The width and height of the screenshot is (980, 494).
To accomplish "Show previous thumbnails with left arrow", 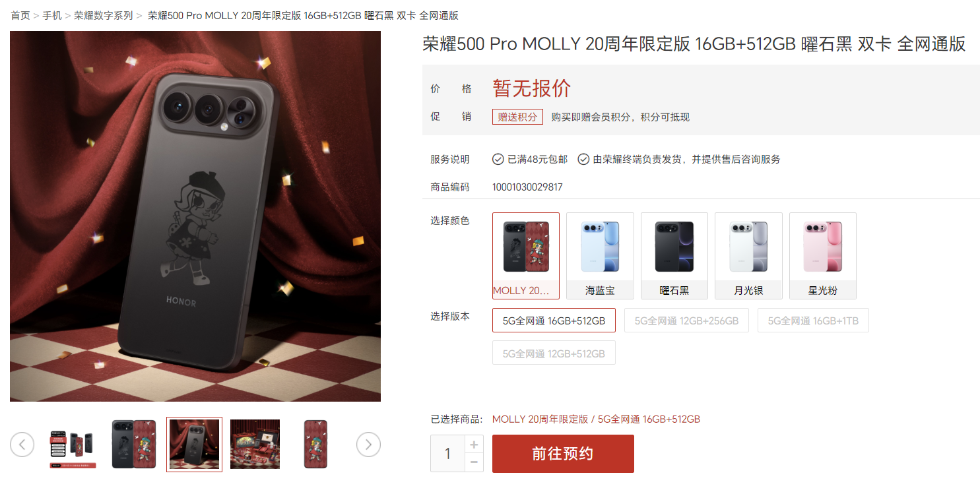I will 22,445.
